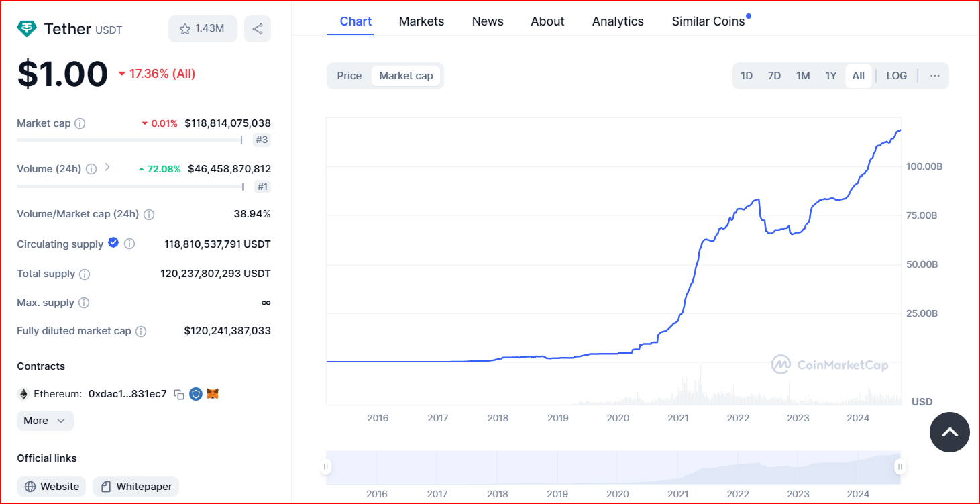Image resolution: width=980 pixels, height=504 pixels.
Task: Click the $118,814,075,038 market cap value
Action: click(x=227, y=123)
